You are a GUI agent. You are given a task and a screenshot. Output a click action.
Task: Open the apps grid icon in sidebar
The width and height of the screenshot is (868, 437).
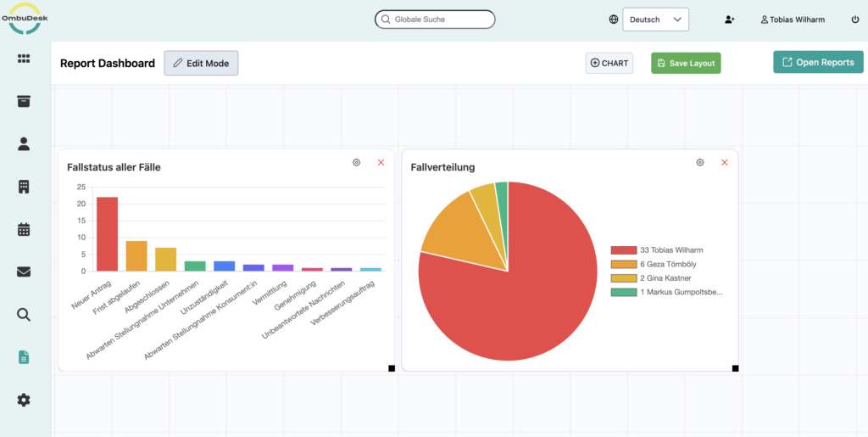coord(24,59)
